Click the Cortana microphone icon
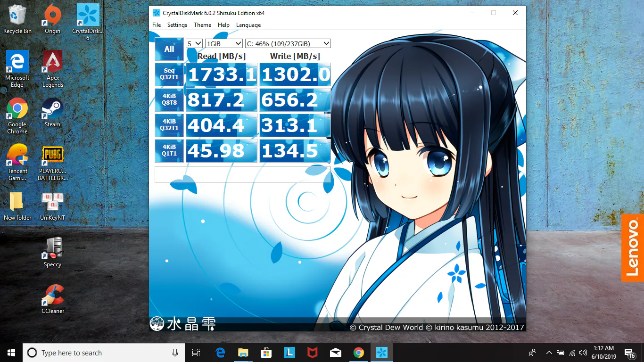This screenshot has height=362, width=644. 175,353
